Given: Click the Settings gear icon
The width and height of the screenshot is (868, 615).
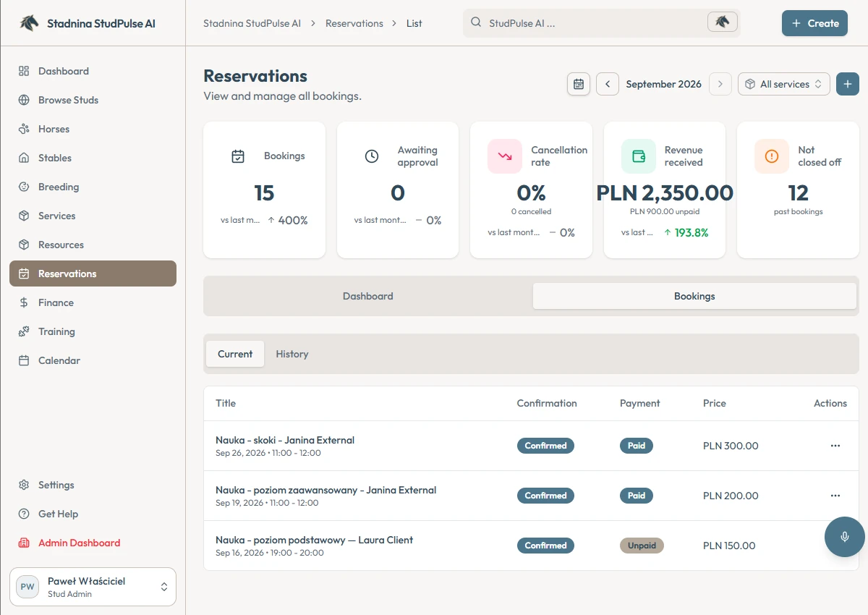Looking at the screenshot, I should 24,485.
